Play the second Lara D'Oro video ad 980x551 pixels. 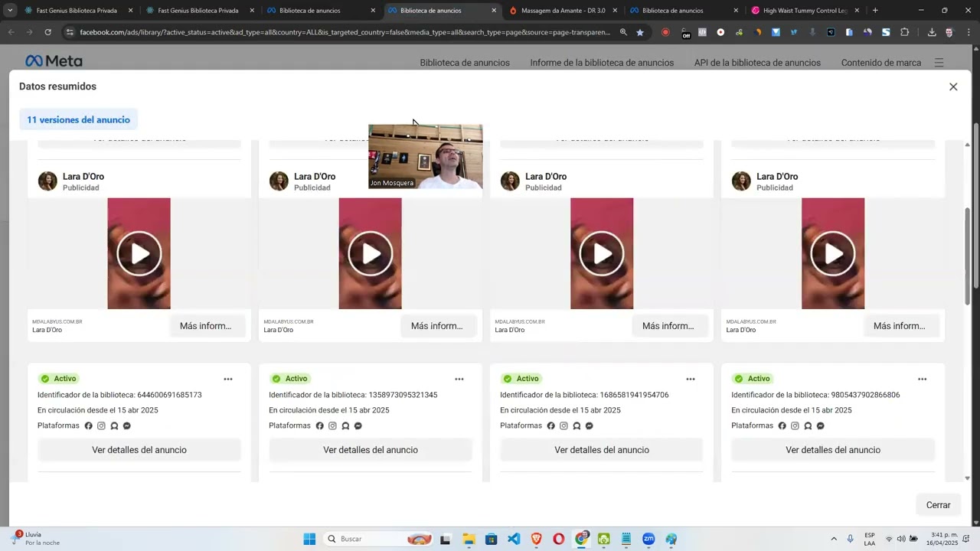coord(371,253)
